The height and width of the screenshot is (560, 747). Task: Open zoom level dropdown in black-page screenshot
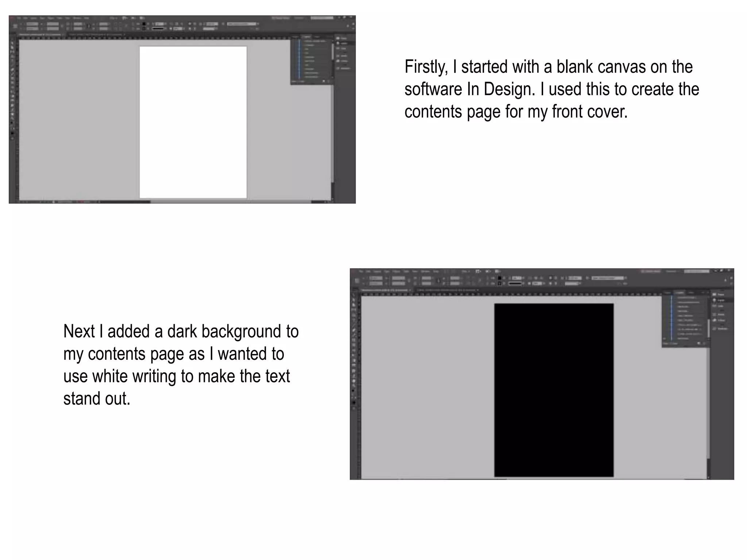tap(467, 271)
